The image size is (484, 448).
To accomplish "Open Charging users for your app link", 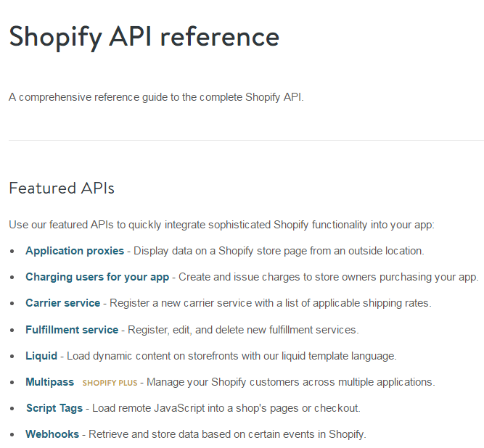I will (x=97, y=277).
